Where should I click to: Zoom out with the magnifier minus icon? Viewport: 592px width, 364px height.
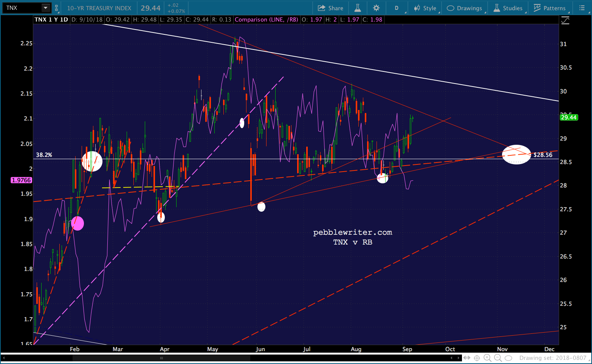498,358
